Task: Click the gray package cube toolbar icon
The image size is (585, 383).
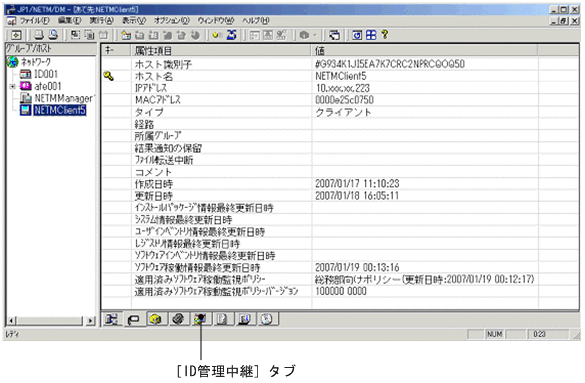Action: tap(304, 35)
